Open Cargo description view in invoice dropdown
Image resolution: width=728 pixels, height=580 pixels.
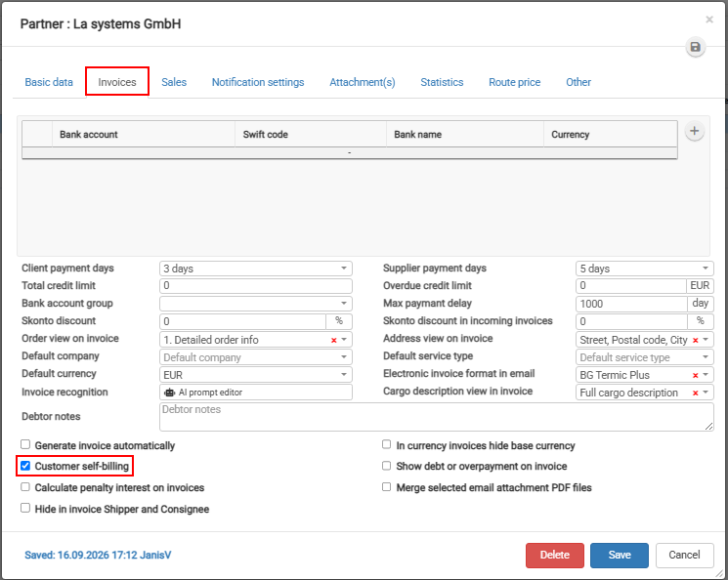pyautogui.click(x=706, y=393)
